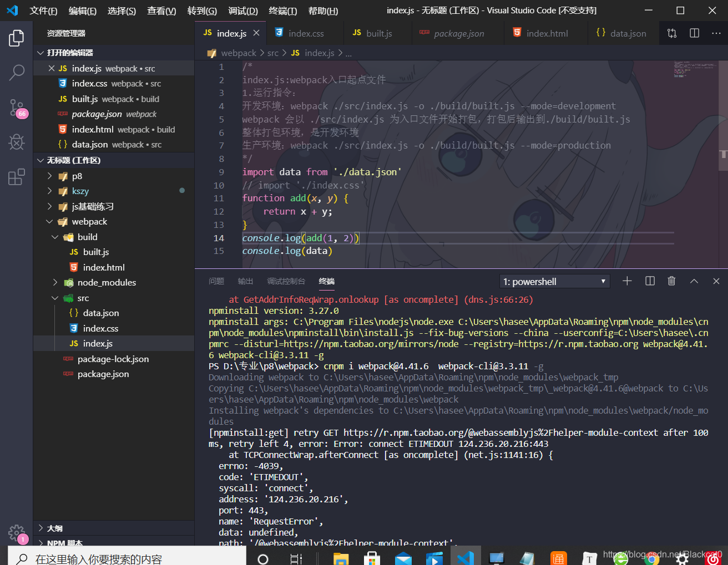Open the 编辑(E) menu
Screen dimensions: 728x565
pyautogui.click(x=83, y=11)
